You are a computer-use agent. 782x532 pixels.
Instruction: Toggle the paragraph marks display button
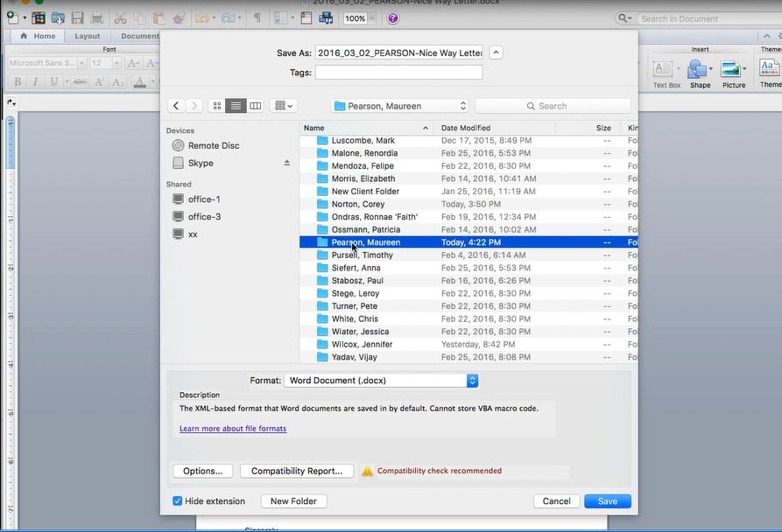click(257, 18)
